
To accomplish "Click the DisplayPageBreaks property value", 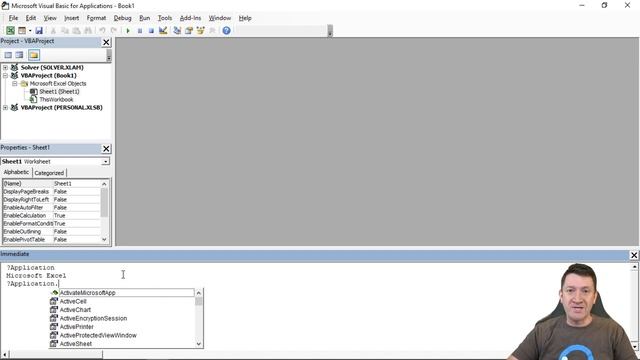I will [x=76, y=191].
